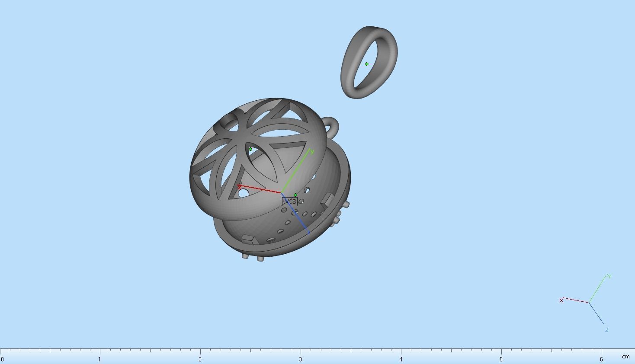Click the blue Z axis line at the WCS origin
The image size is (635, 364).
[295, 213]
